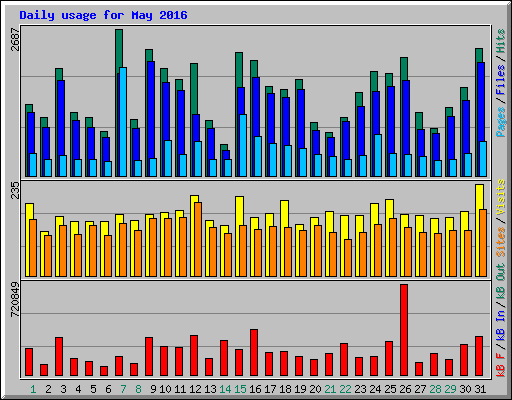Screen dimensions: 512x400
Task: Click the blue files bar for day 31
Action: 481,102
